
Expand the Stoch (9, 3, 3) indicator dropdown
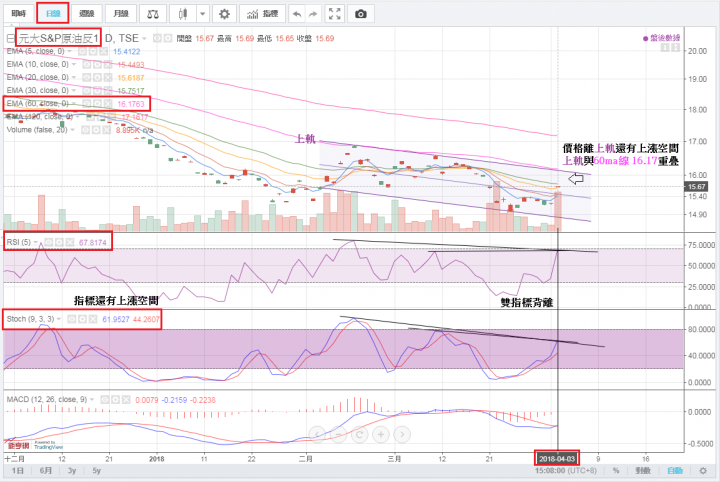point(57,319)
